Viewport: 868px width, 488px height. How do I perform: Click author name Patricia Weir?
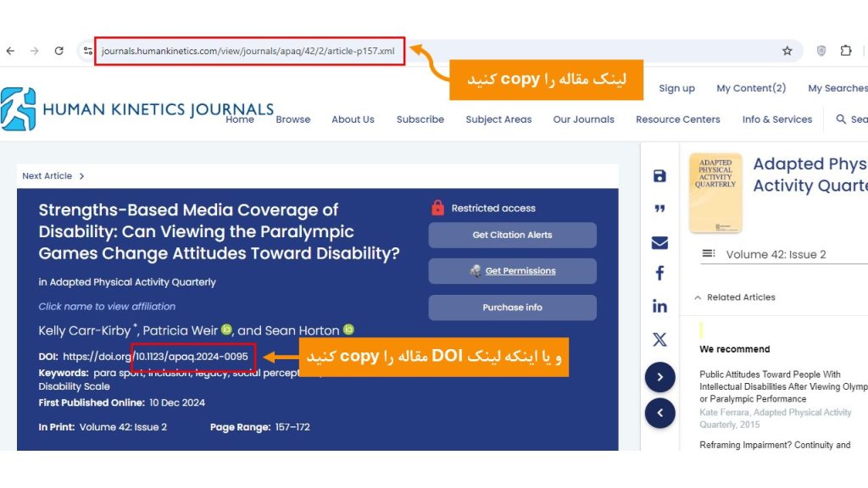coord(180,331)
